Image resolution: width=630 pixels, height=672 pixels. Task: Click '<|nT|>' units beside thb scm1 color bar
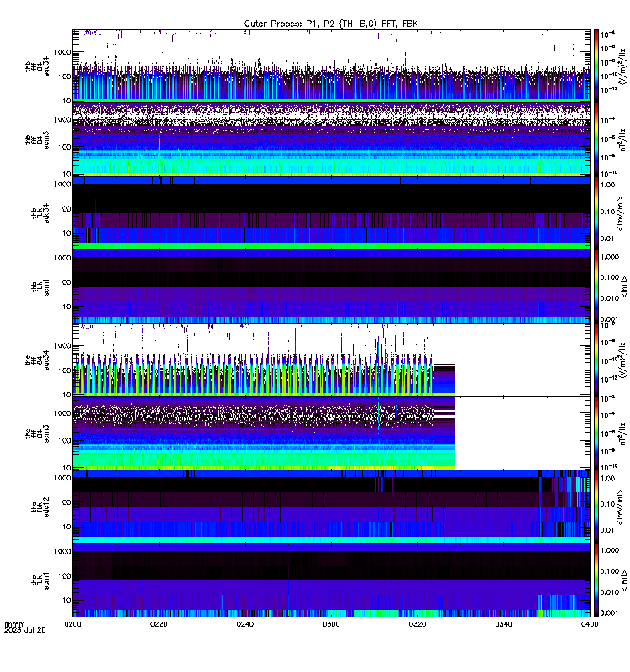623,286
